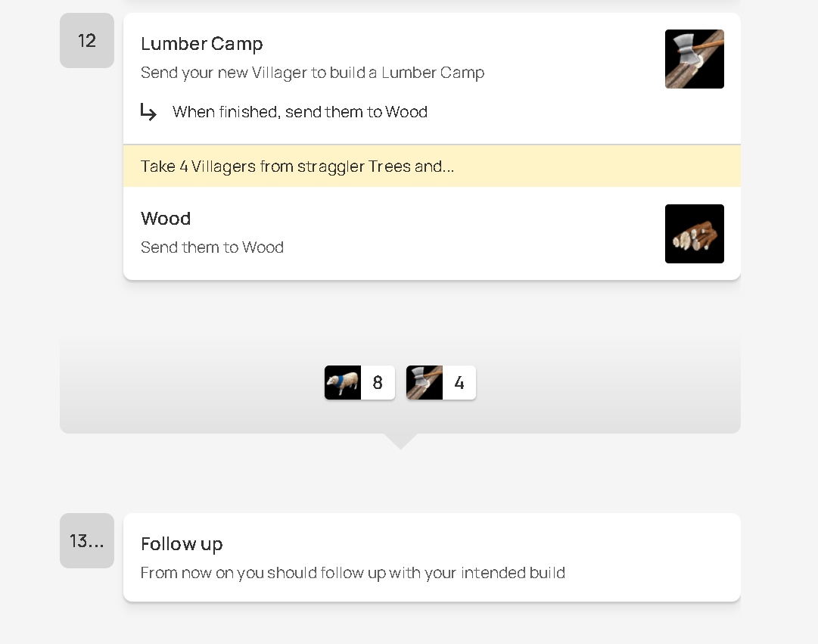Click the sheep icon in villager summary

pos(343,383)
